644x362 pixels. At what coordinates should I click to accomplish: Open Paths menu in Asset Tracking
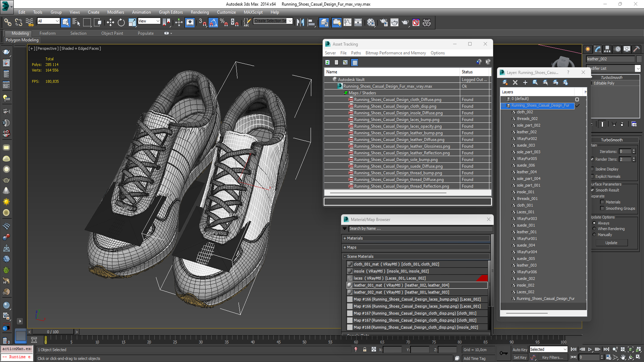pos(356,53)
